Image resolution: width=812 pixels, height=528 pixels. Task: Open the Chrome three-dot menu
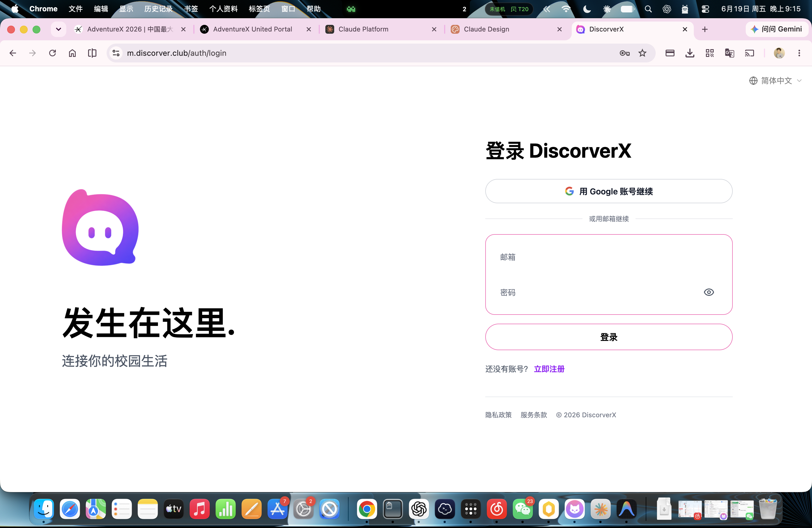pyautogui.click(x=799, y=53)
